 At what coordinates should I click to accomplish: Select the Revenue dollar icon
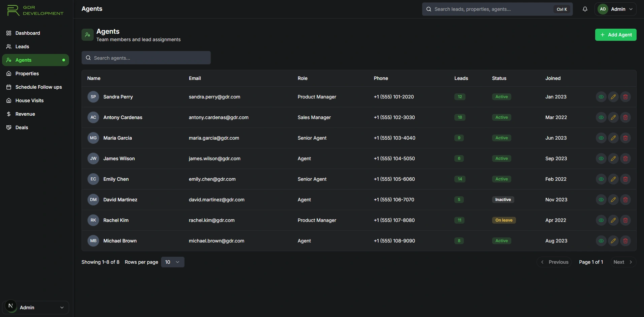[x=9, y=114]
